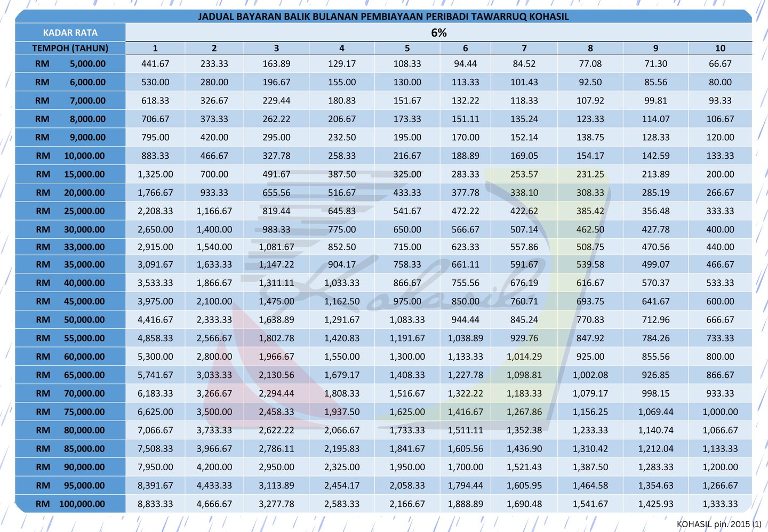The width and height of the screenshot is (768, 532).
Task: Select 1,014.29 in the RM 60,000 row
Action: pos(524,357)
